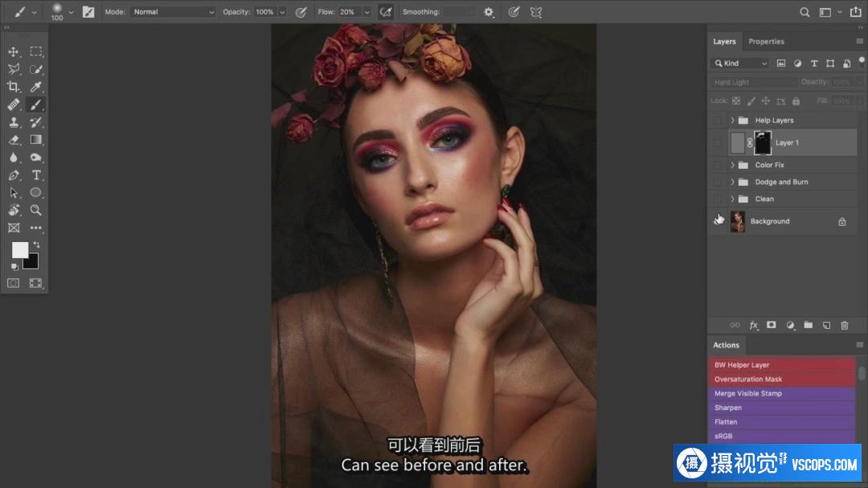Expand the Clean group

click(732, 199)
